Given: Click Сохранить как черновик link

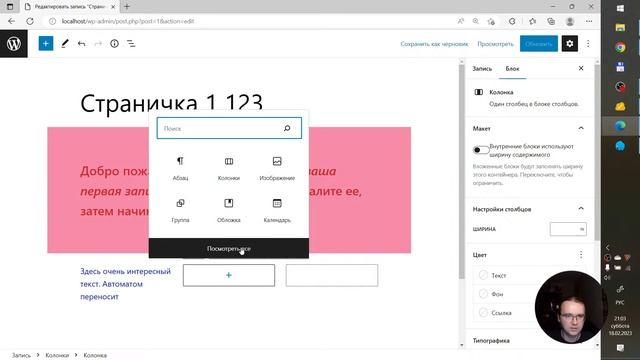Looking at the screenshot, I should click(434, 44).
